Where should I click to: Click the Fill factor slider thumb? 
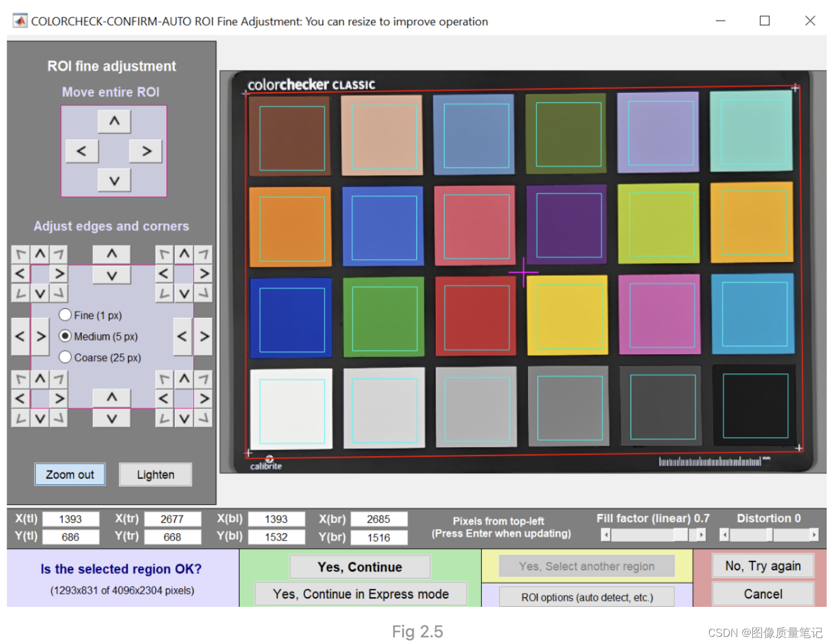(681, 534)
